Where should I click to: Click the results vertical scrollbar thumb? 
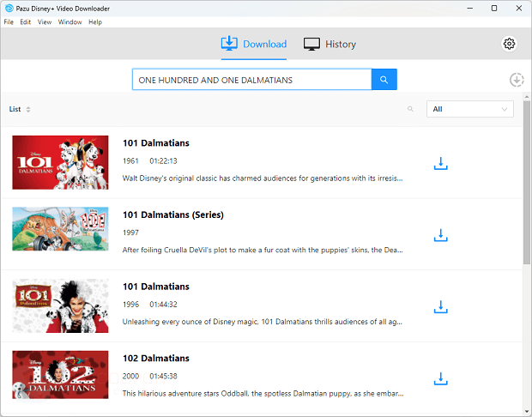click(x=527, y=182)
